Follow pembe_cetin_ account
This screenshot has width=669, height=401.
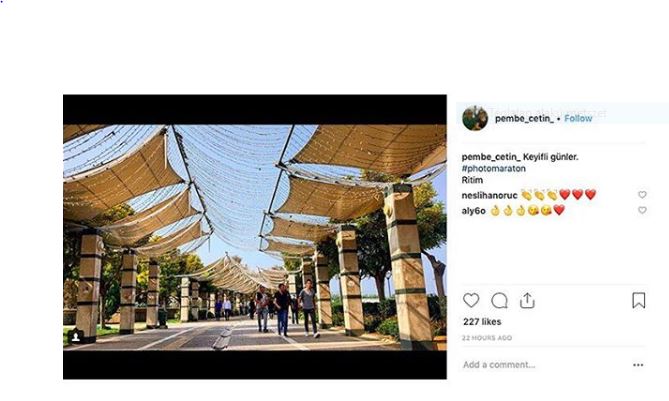[578, 118]
